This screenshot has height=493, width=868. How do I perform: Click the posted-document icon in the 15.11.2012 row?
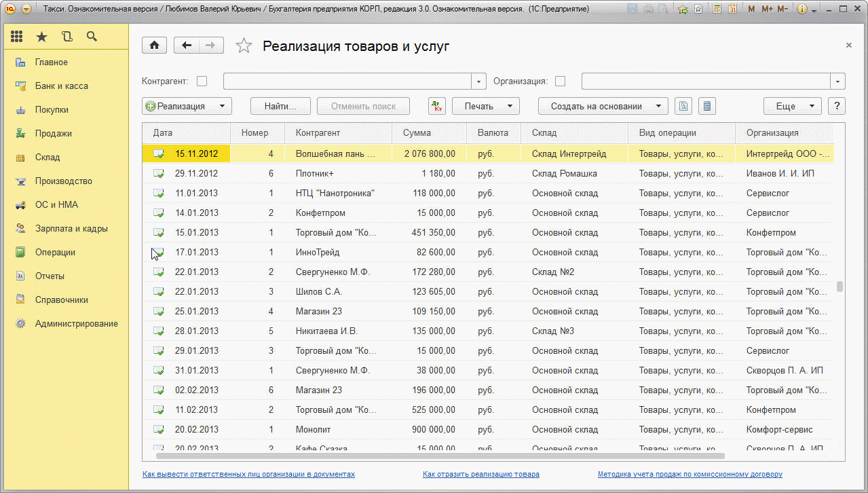[x=158, y=153]
